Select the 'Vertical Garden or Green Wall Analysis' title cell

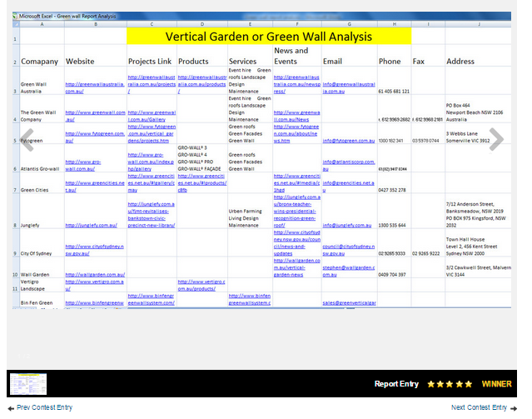coord(269,36)
